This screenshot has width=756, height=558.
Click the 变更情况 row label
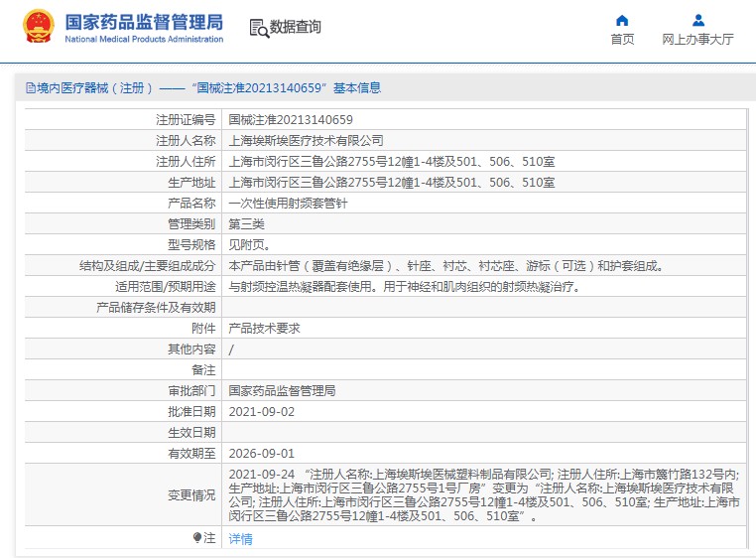click(x=191, y=495)
